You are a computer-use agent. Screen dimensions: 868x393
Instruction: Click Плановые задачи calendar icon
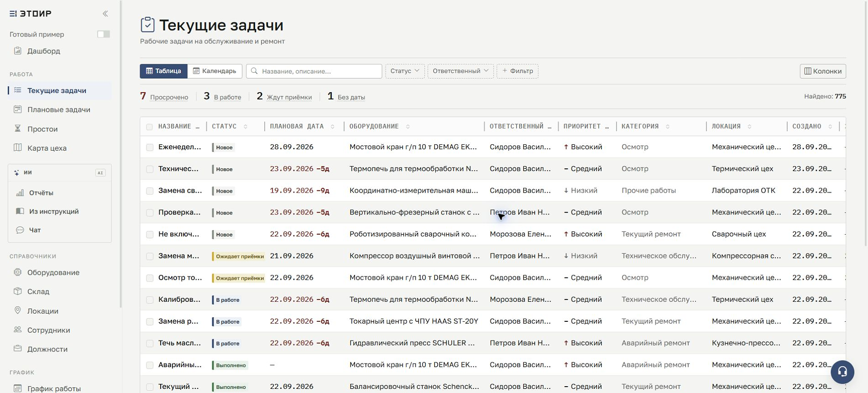coord(17,110)
